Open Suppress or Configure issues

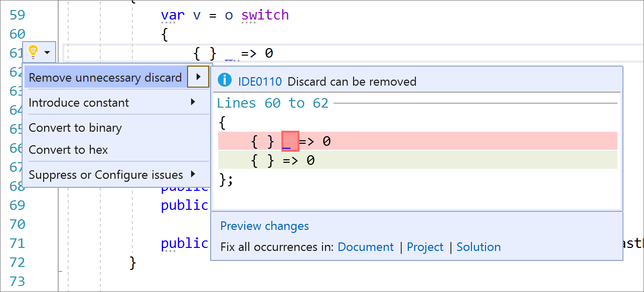click(106, 175)
